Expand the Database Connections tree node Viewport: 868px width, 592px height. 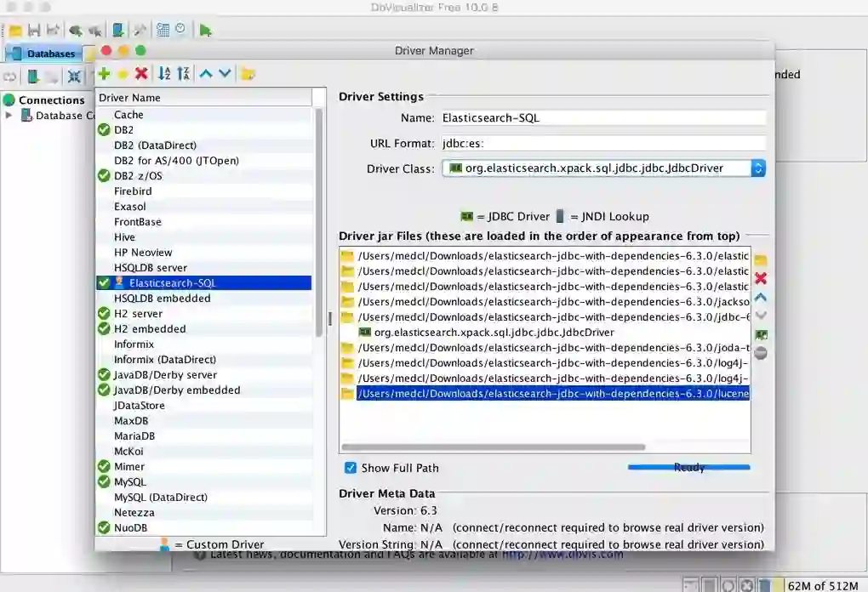(x=9, y=116)
